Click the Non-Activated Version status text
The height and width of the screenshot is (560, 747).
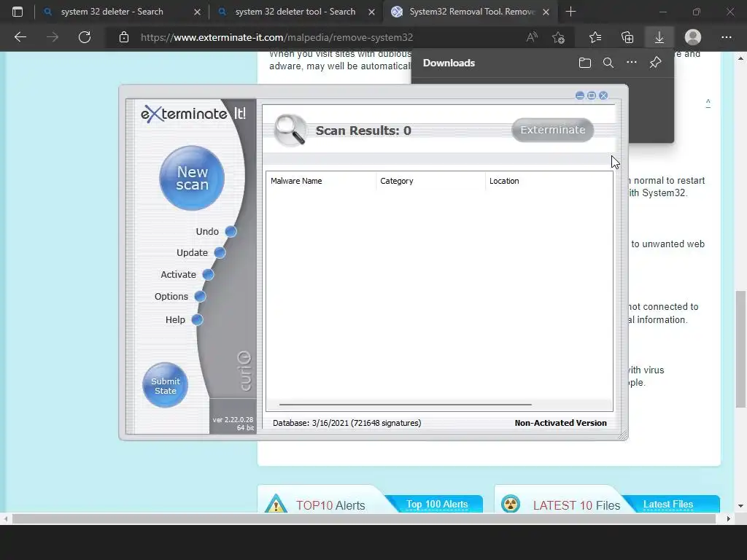click(x=561, y=423)
